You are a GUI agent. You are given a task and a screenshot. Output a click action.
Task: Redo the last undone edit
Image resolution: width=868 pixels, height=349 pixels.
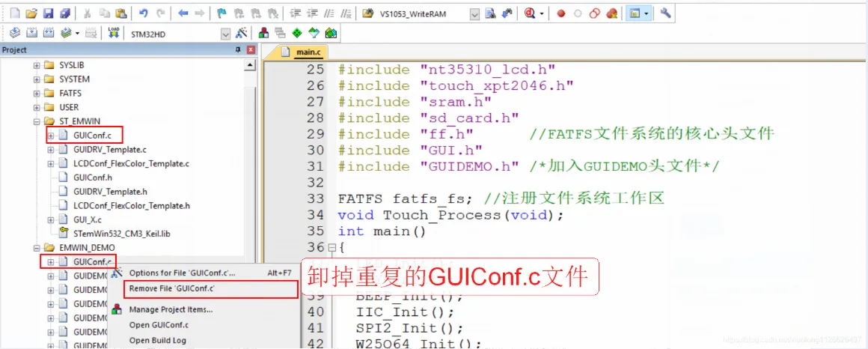[x=161, y=13]
